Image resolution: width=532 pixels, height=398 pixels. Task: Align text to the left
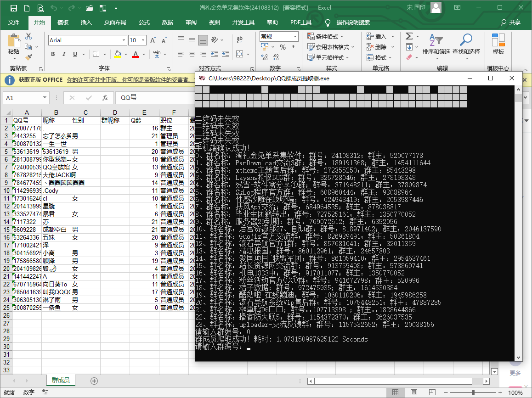pyautogui.click(x=181, y=54)
